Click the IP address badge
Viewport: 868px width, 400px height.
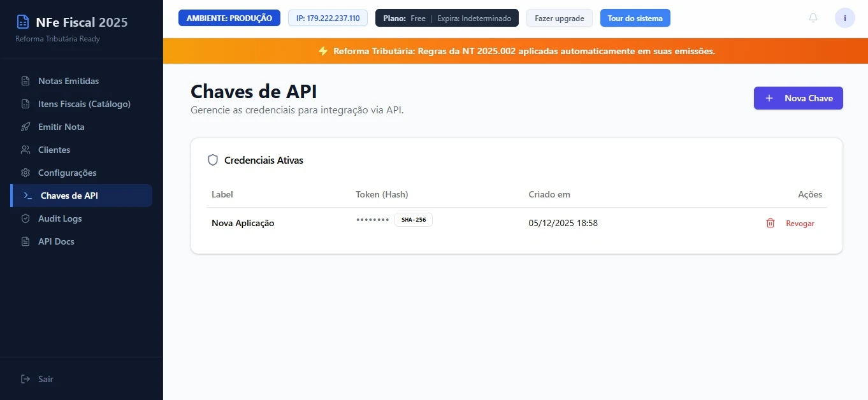[328, 18]
